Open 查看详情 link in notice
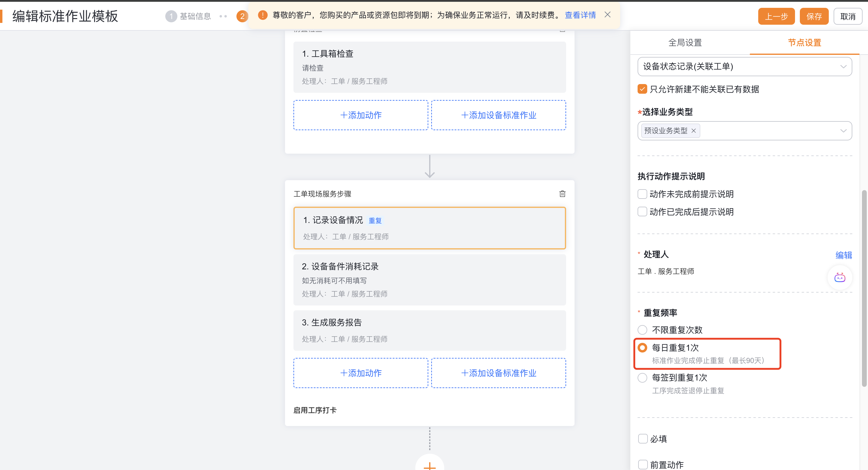 tap(580, 15)
